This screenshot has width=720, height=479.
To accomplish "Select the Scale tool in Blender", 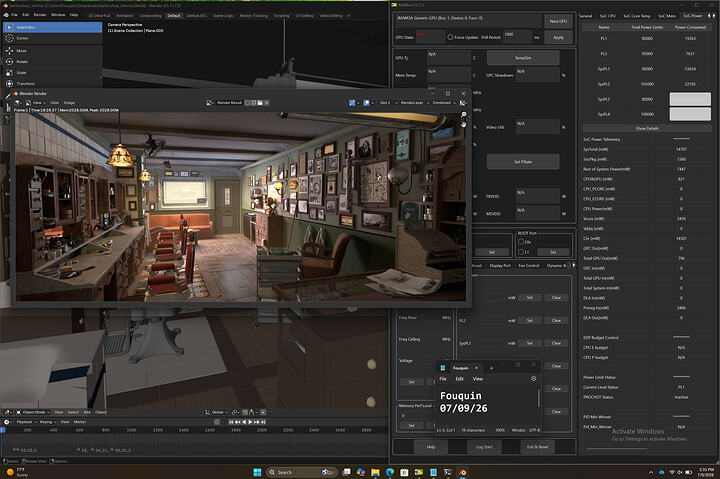I will 52,73.
